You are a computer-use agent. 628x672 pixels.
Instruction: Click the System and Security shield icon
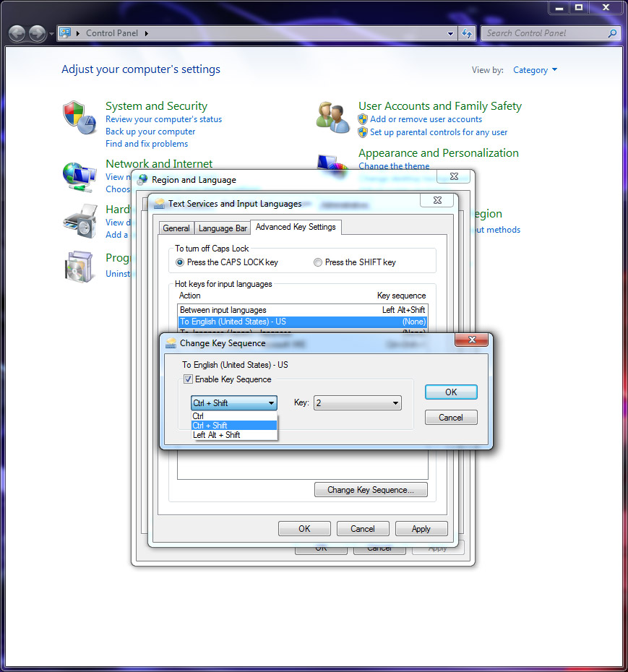(79, 116)
